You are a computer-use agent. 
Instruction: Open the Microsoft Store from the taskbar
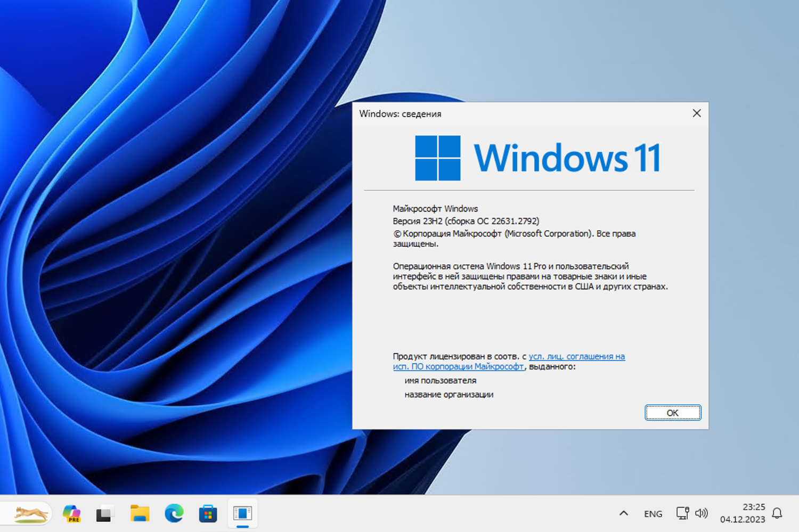(x=208, y=513)
